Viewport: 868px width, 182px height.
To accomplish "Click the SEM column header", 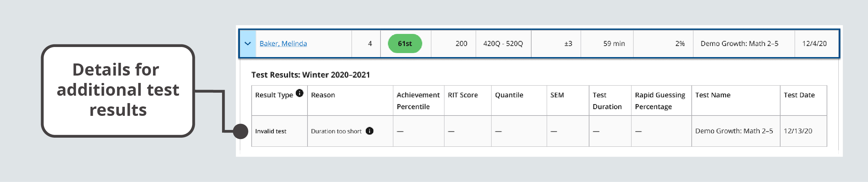I will (x=557, y=95).
